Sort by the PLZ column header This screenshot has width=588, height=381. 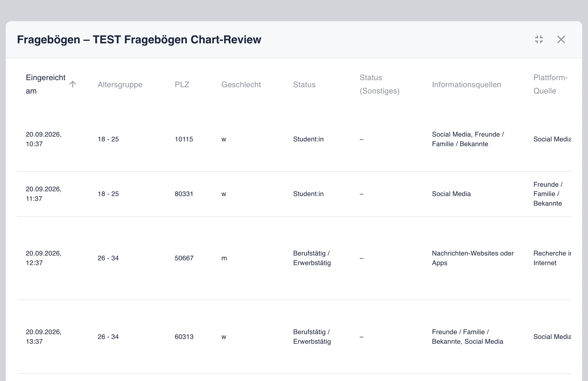coord(182,85)
